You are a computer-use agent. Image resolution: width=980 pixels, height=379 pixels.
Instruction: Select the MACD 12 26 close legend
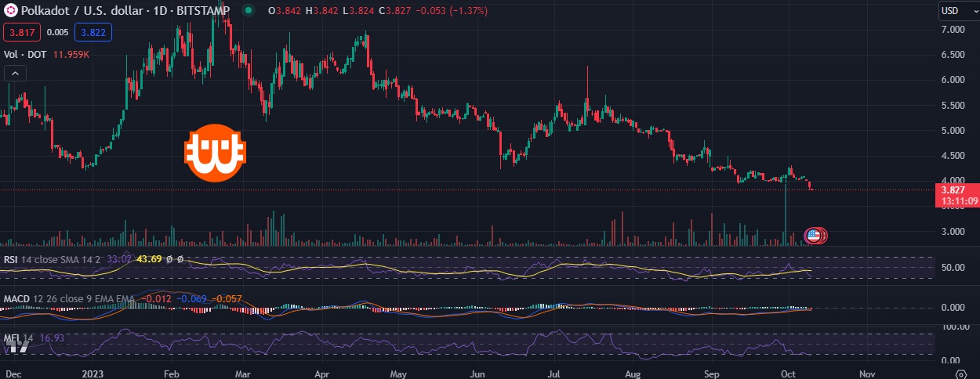(x=69, y=299)
